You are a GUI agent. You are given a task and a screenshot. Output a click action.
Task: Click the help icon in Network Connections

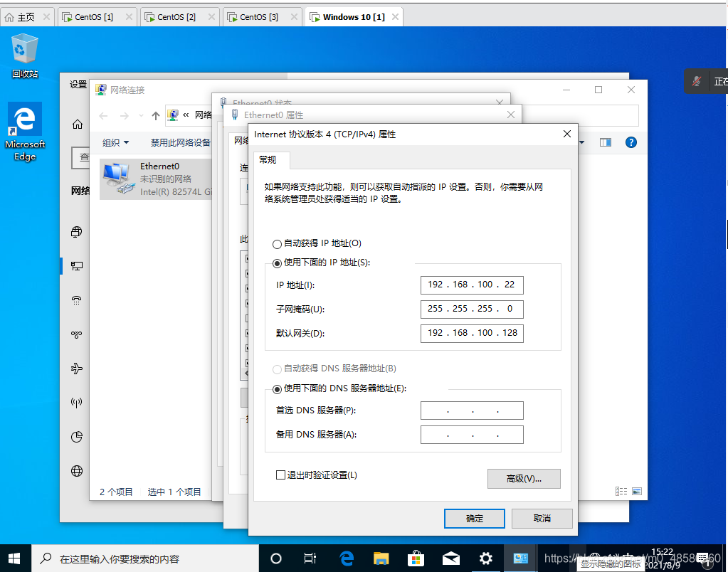[631, 142]
